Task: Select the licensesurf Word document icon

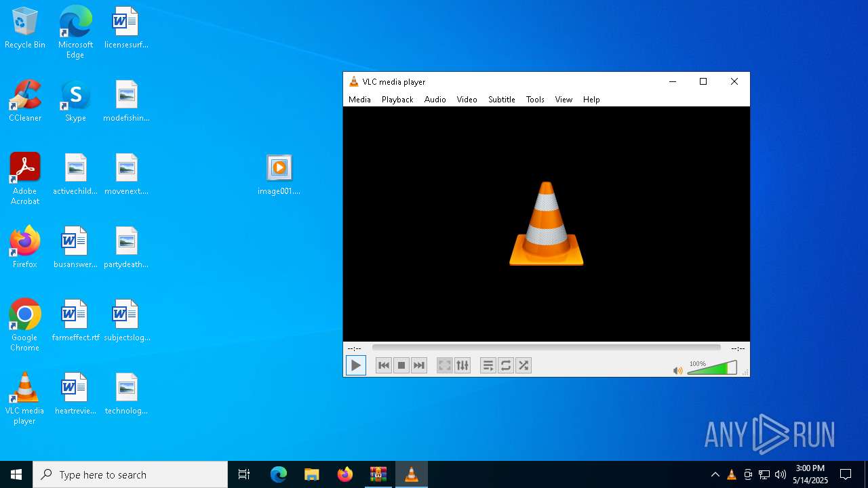Action: click(x=126, y=28)
